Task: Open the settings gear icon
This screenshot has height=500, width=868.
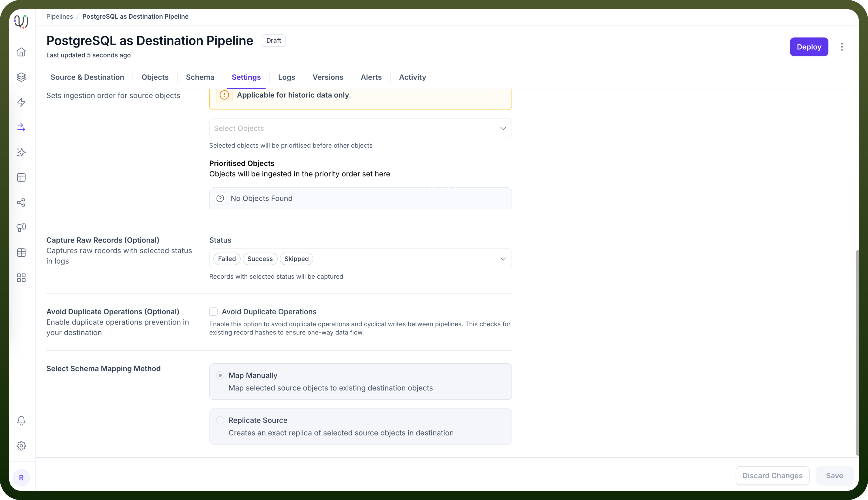Action: [x=21, y=446]
